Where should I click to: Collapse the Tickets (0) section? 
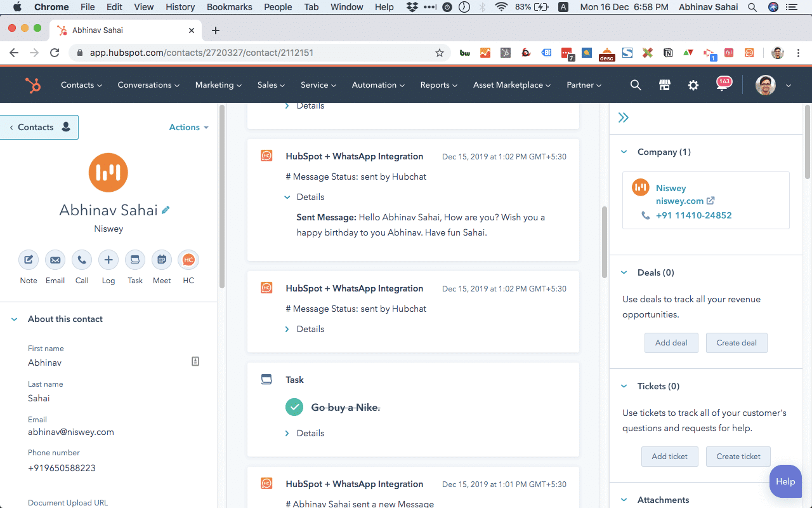624,386
